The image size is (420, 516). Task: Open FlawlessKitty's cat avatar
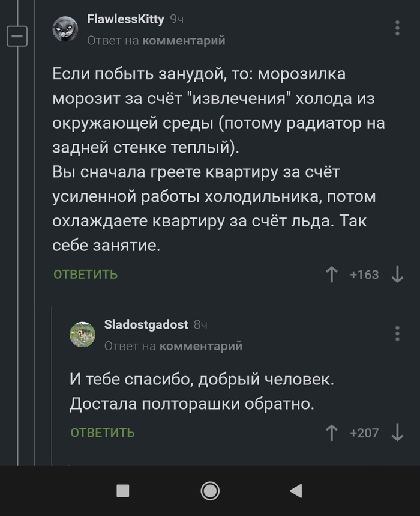(65, 29)
